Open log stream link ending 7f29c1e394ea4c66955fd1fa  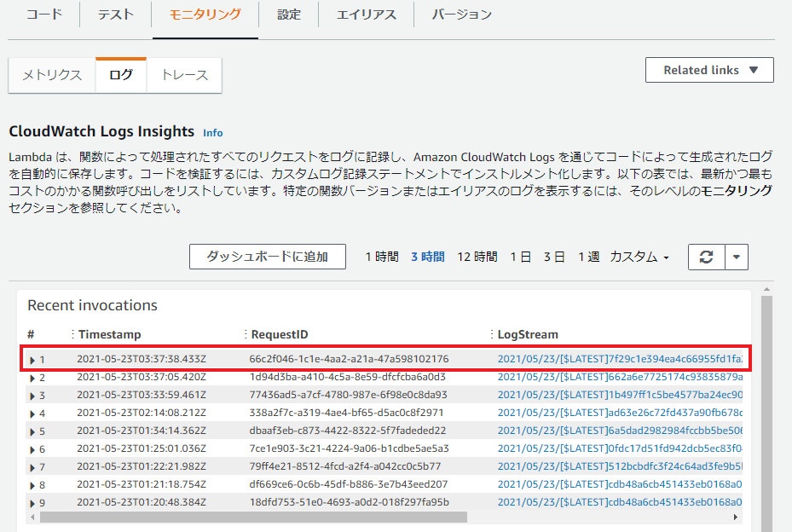click(x=620, y=359)
